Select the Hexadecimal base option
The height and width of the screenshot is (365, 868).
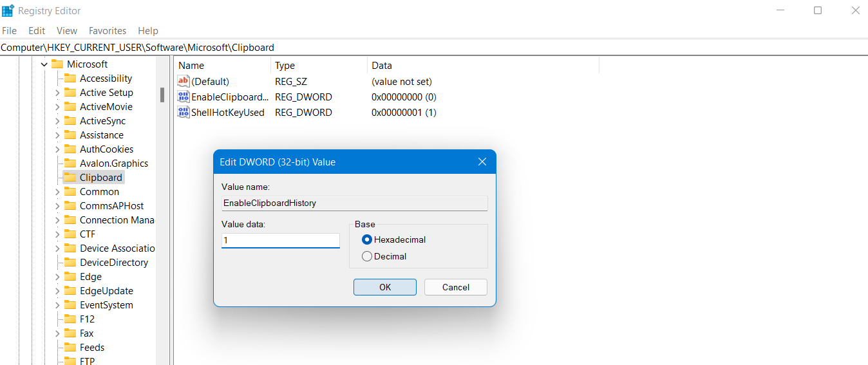(x=367, y=239)
